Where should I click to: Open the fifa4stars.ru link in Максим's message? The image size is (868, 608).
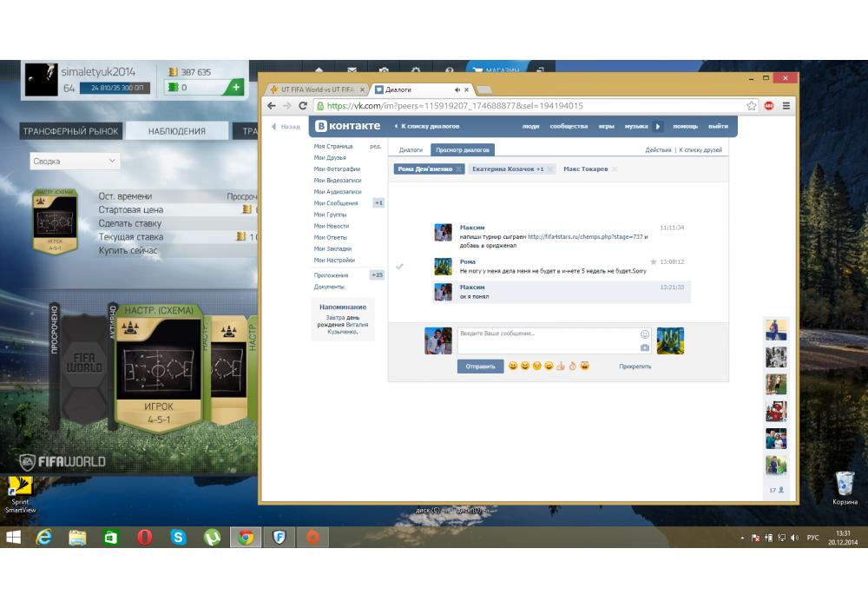(x=584, y=236)
